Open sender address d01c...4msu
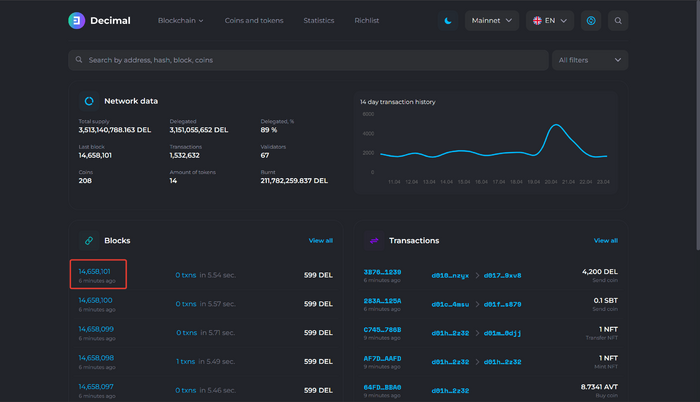Viewport: 700px width, 402px height. (x=450, y=304)
